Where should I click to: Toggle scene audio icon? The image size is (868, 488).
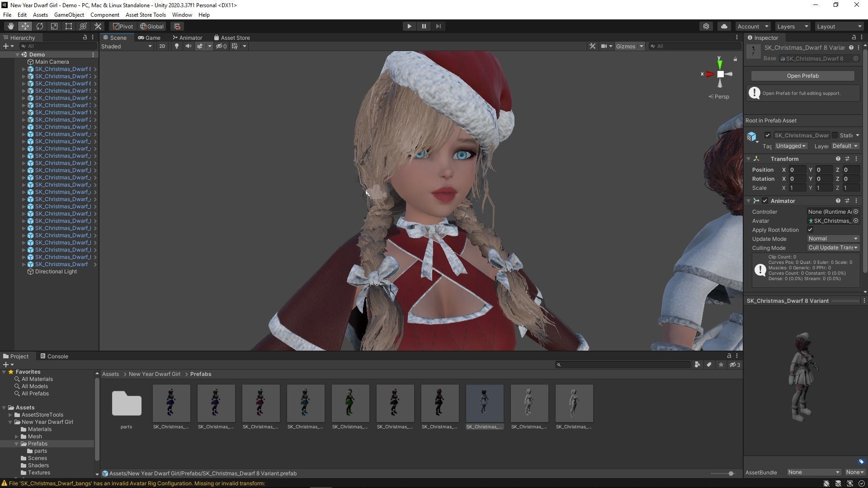point(188,46)
